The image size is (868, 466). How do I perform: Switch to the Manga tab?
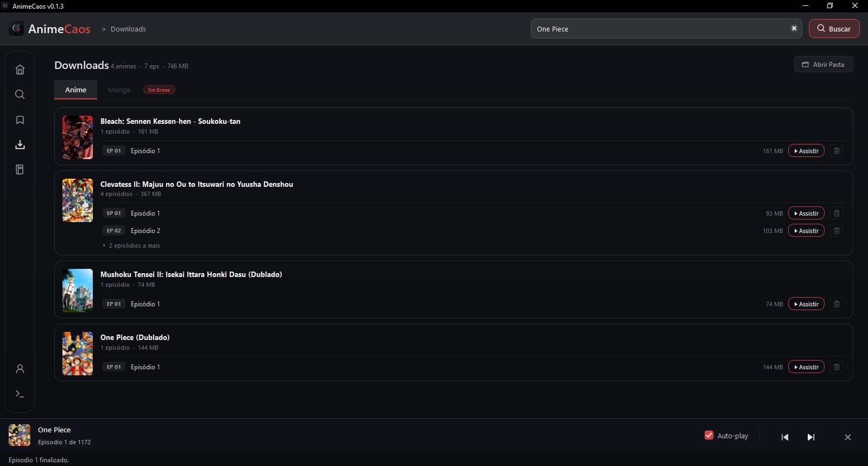119,90
